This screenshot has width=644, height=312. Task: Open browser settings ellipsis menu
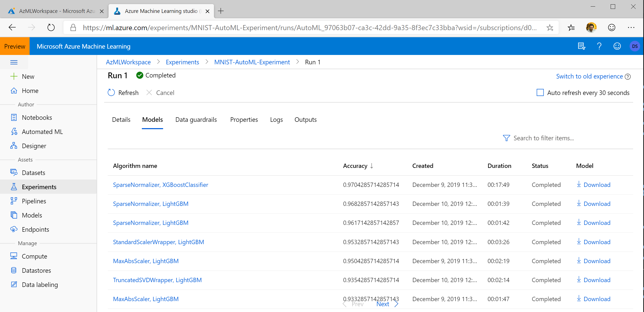coord(631,28)
